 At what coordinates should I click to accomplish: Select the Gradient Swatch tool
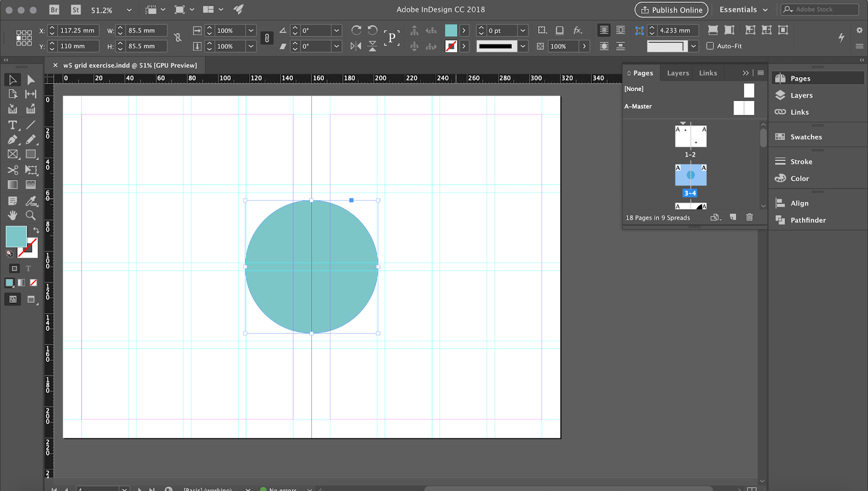coord(12,184)
